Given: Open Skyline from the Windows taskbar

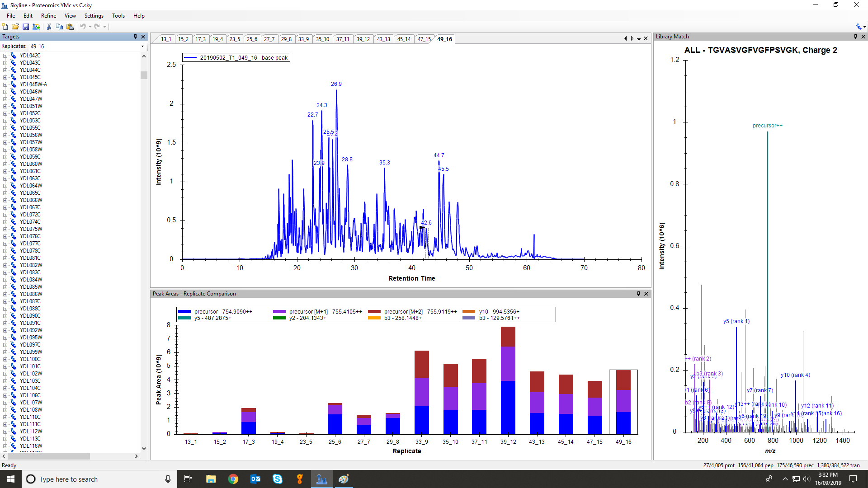Looking at the screenshot, I should (x=321, y=479).
